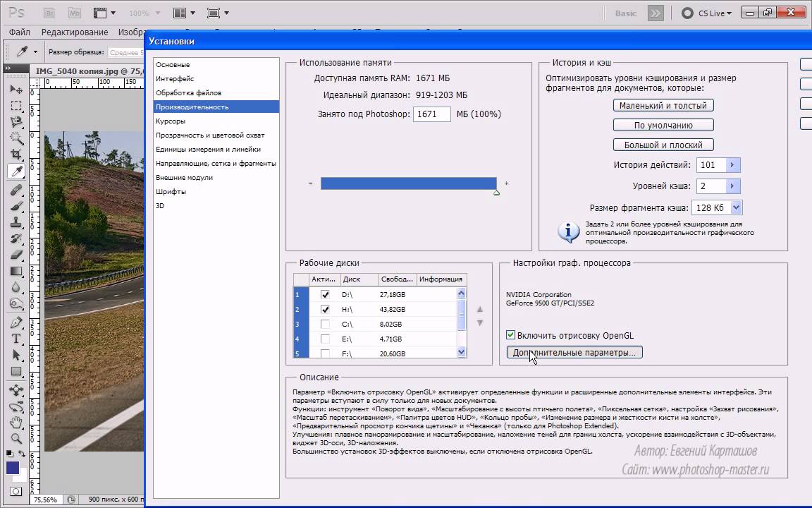Viewport: 812px width, 508px height.
Task: Open the foreground color swatch
Action: 13,468
